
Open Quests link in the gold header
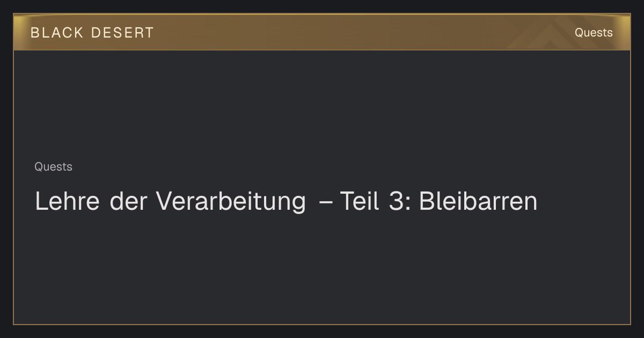pyautogui.click(x=594, y=33)
